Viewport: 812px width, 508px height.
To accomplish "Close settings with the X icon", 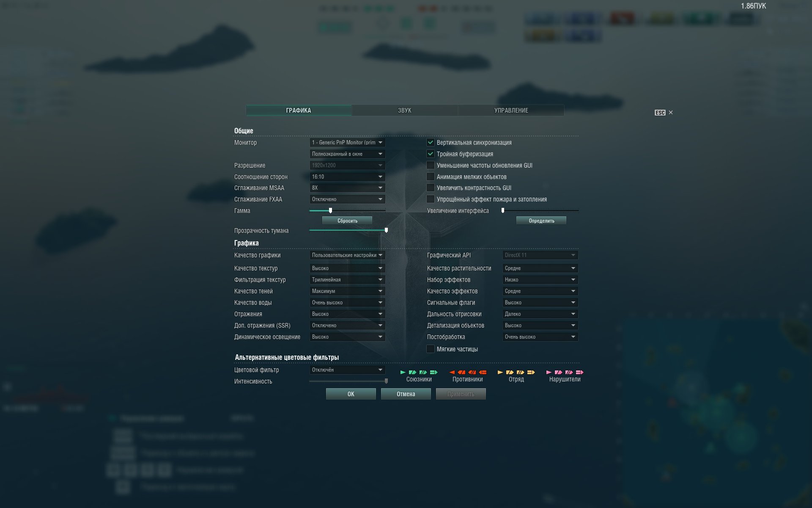I will [x=671, y=113].
